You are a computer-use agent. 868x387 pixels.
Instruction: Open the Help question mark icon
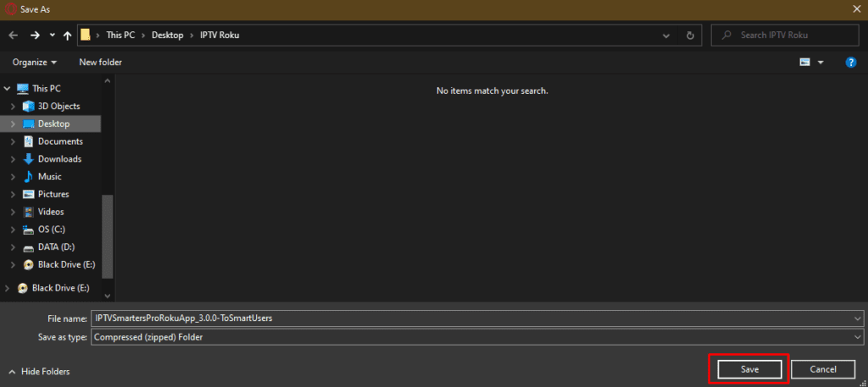pos(850,63)
